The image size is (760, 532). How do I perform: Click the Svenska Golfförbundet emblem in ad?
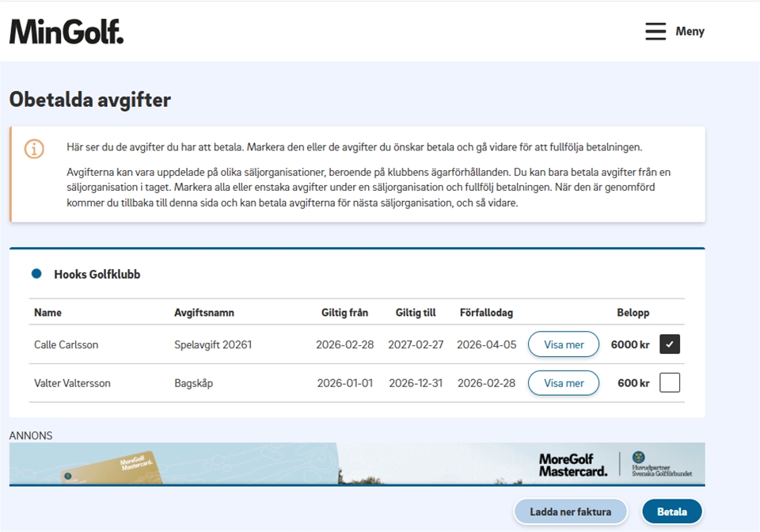[x=638, y=458]
